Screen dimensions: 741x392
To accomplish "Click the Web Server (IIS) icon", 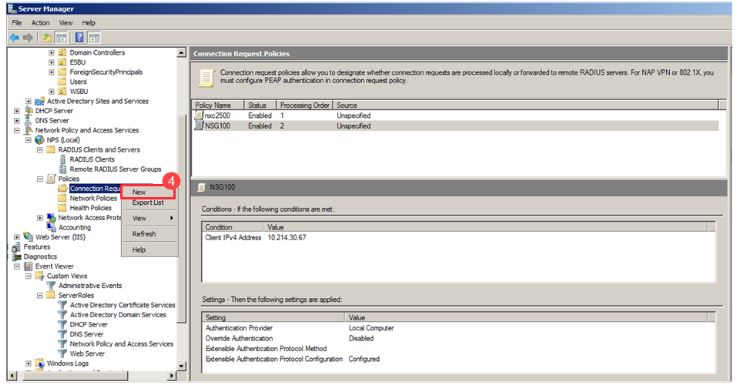I will point(28,237).
